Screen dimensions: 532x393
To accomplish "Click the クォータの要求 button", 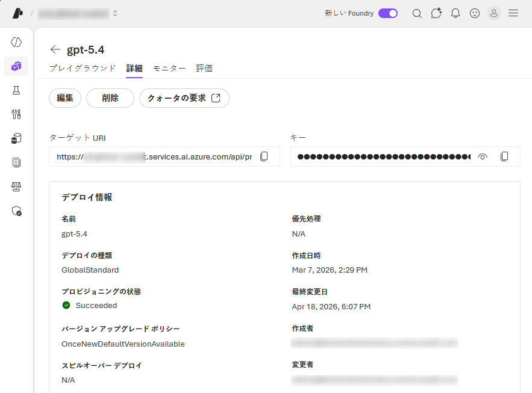I will 184,98.
